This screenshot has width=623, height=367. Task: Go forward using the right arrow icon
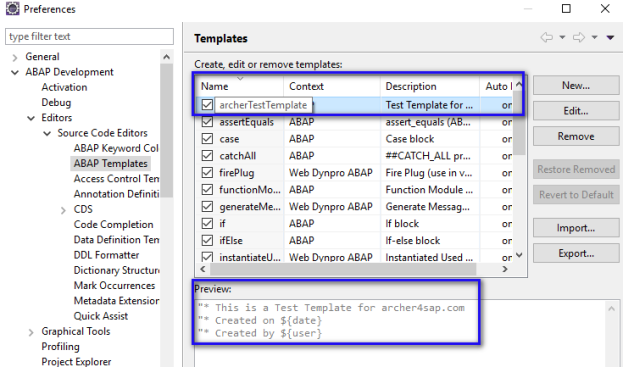pos(579,37)
